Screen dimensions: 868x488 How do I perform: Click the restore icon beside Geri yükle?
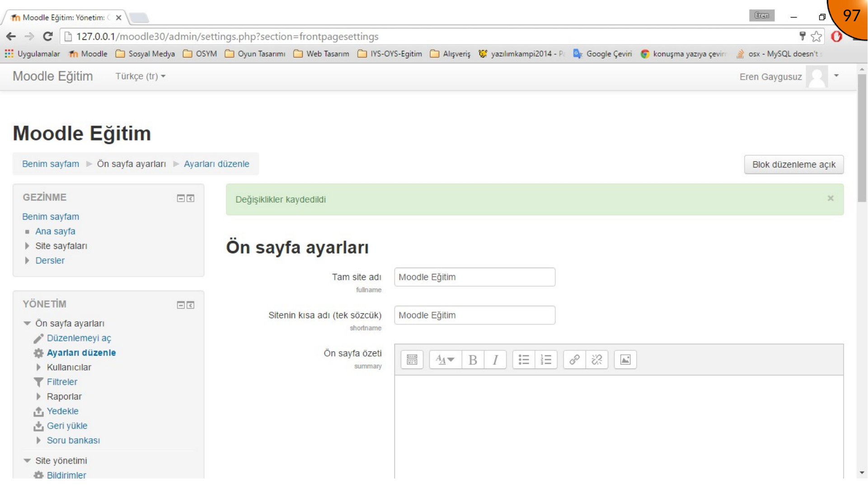38,426
